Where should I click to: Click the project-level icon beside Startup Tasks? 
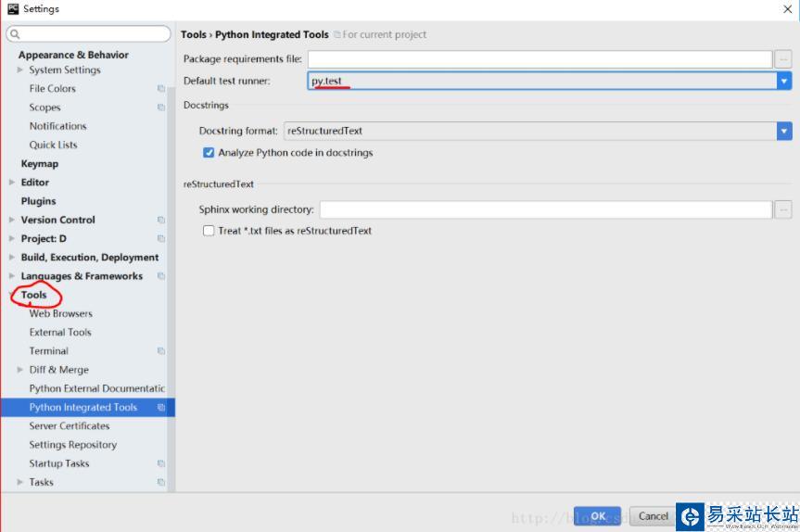coord(161,463)
